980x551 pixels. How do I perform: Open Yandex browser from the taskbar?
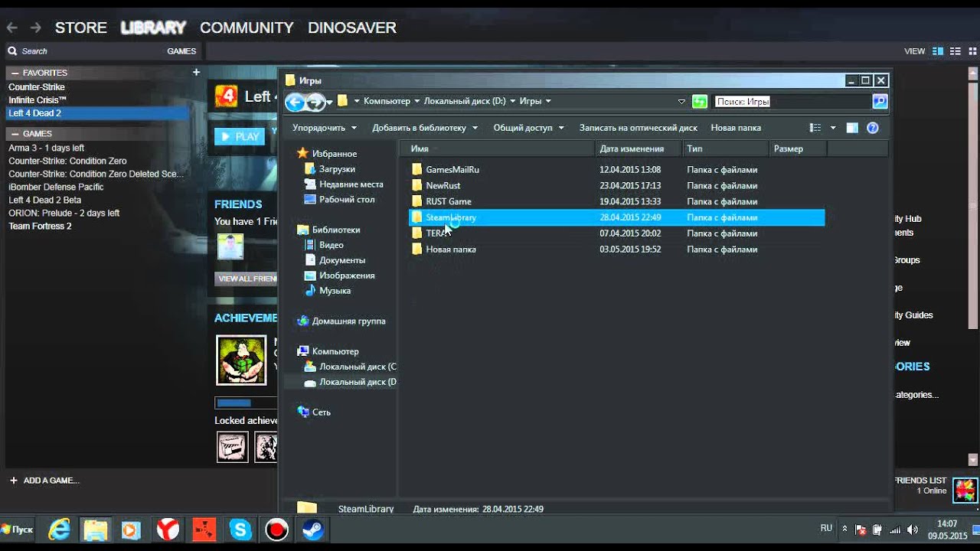168,529
